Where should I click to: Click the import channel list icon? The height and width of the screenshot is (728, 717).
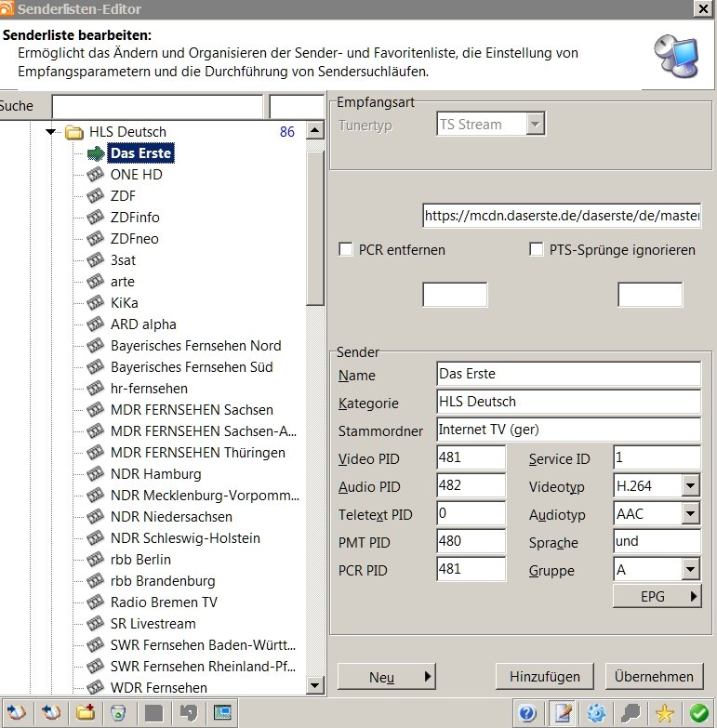click(16, 712)
